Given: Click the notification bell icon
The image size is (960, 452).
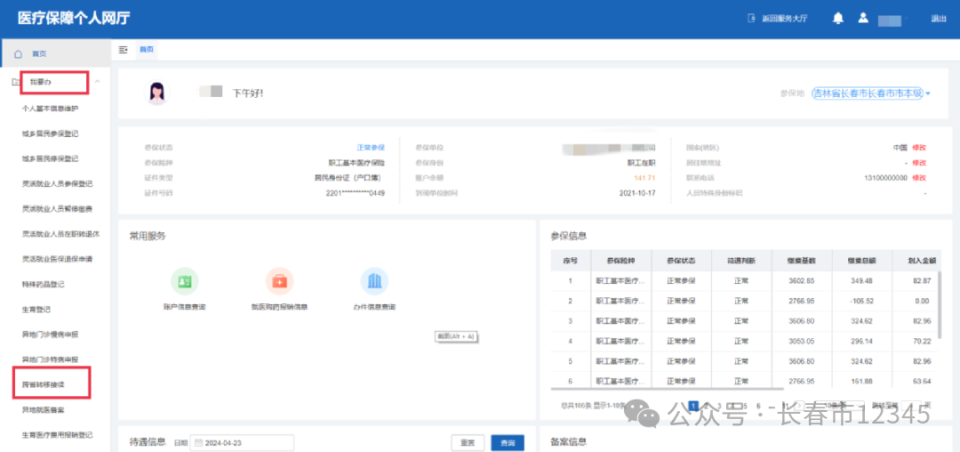Looking at the screenshot, I should (x=838, y=18).
